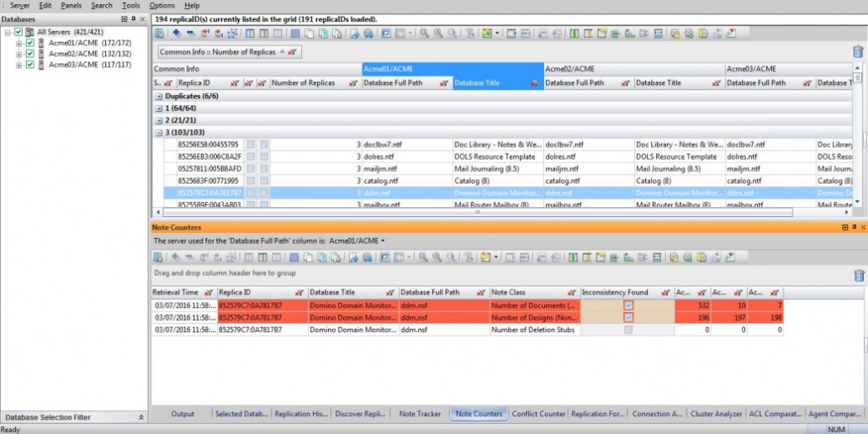The height and width of the screenshot is (434, 868).
Task: Toggle Inconsistency checkbox for Number of Deletion Stubs
Action: click(x=628, y=330)
